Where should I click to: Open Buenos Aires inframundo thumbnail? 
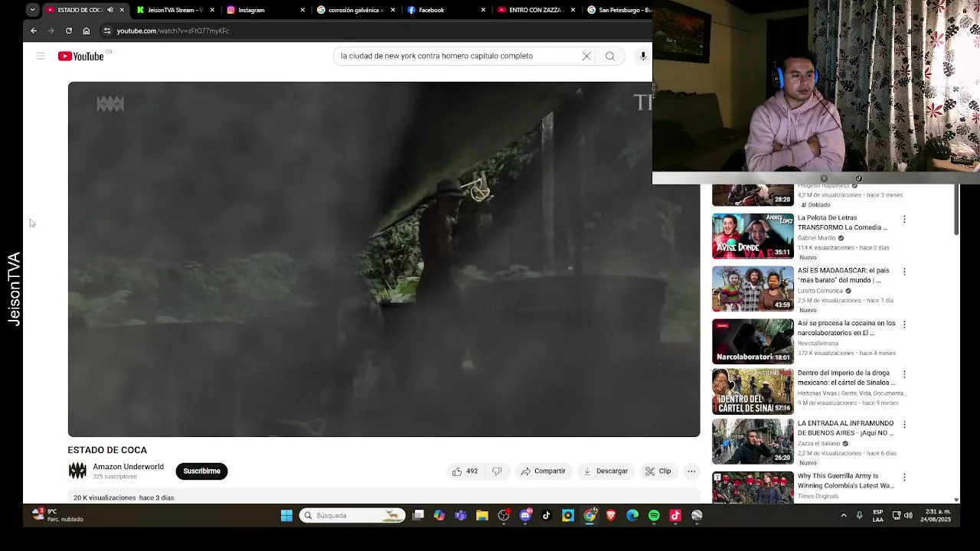point(753,442)
